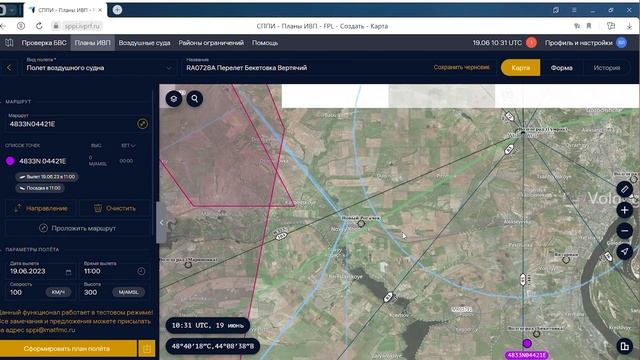
Task: Zoom in the map with plus button
Action: 624,210
